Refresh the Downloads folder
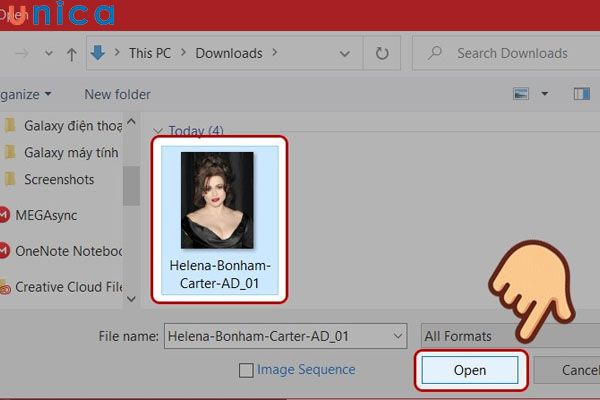 [382, 53]
